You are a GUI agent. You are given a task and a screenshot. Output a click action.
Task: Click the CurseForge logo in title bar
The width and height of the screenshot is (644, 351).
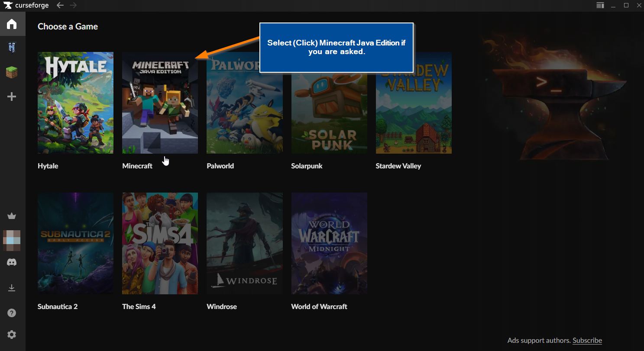26,5
